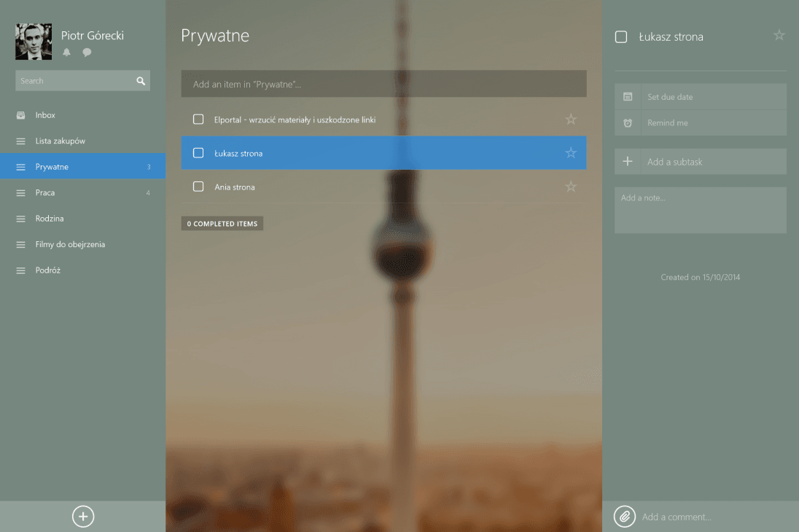The height and width of the screenshot is (532, 799).
Task: Click the plus icon to add list
Action: [x=83, y=517]
